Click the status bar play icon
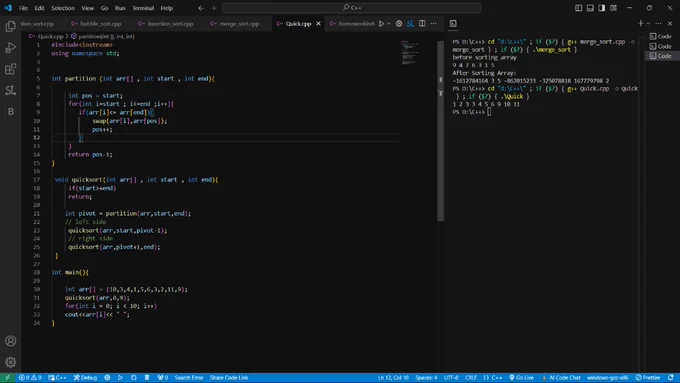 120,377
